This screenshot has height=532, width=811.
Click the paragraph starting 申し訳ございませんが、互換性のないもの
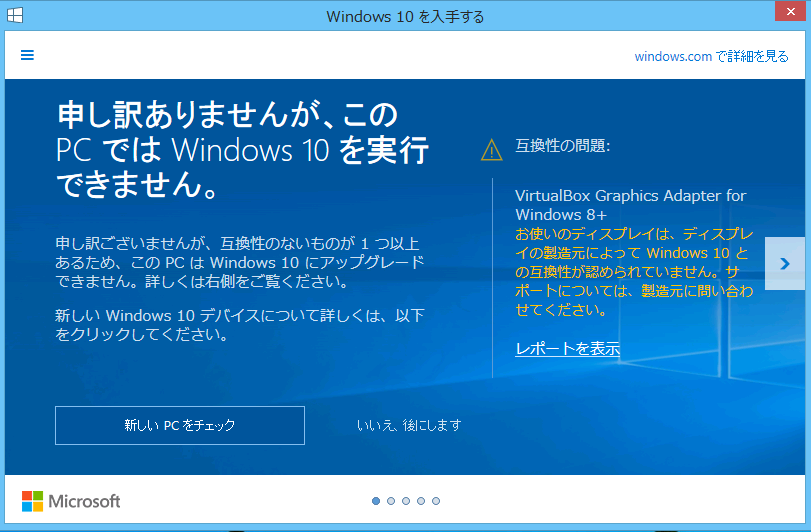239,263
